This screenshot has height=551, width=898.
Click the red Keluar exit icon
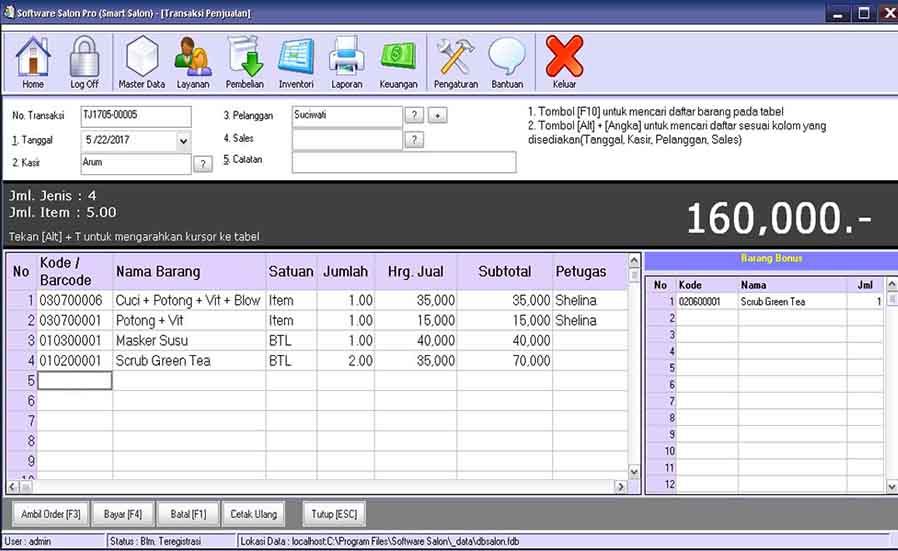(564, 62)
